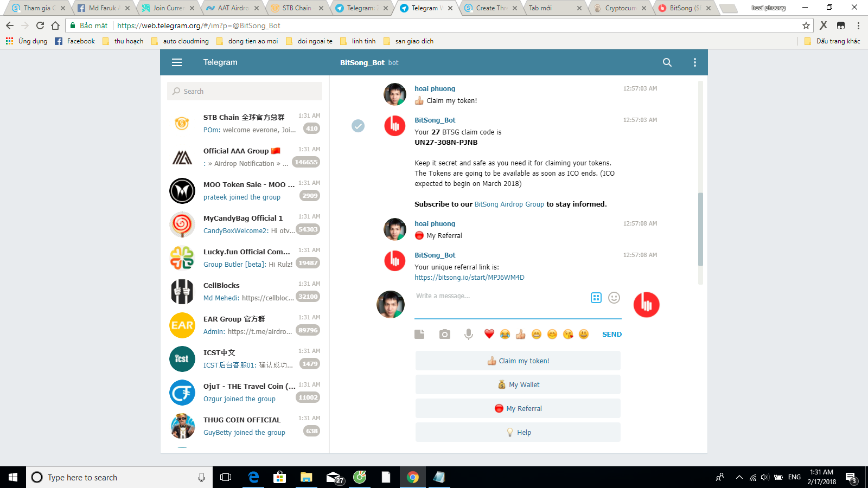Screen dimensions: 868x488
Task: Open the Telegram hamburger menu
Action: pos(177,62)
